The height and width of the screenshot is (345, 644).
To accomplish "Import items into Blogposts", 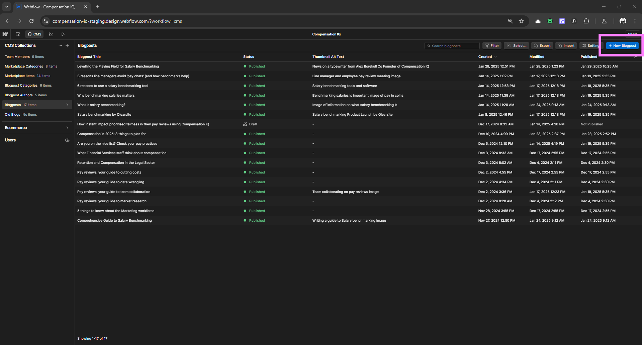I will pyautogui.click(x=566, y=46).
